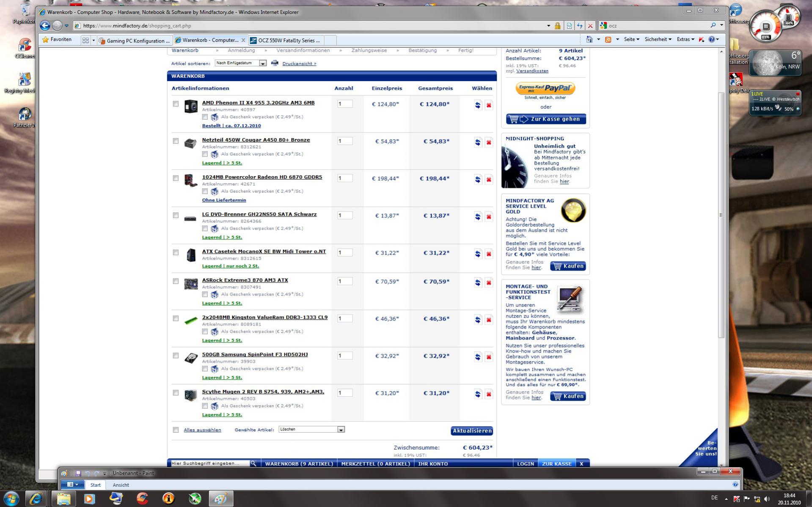Click refresh icon for AMD Phenom II row
This screenshot has width=812, height=507.
(x=478, y=105)
